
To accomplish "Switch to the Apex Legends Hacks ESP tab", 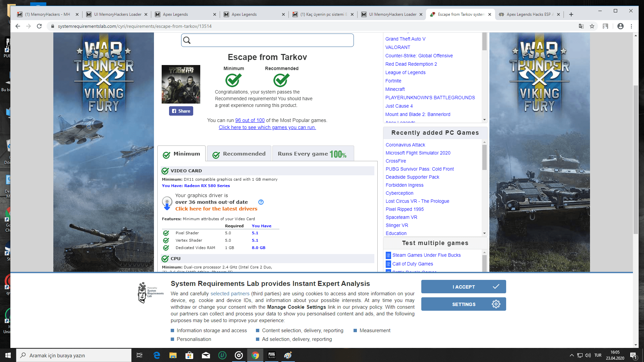I will click(x=529, y=14).
